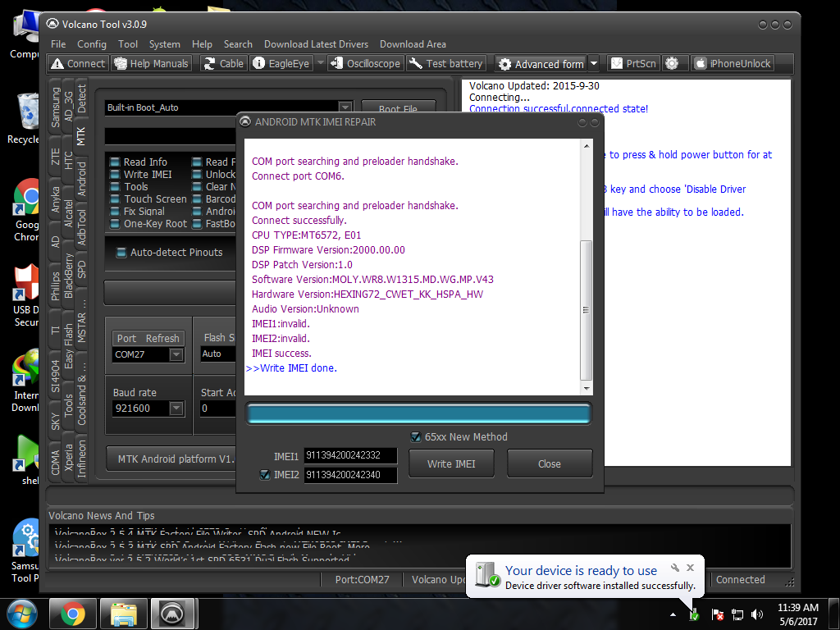Open the Config menu

(92, 44)
